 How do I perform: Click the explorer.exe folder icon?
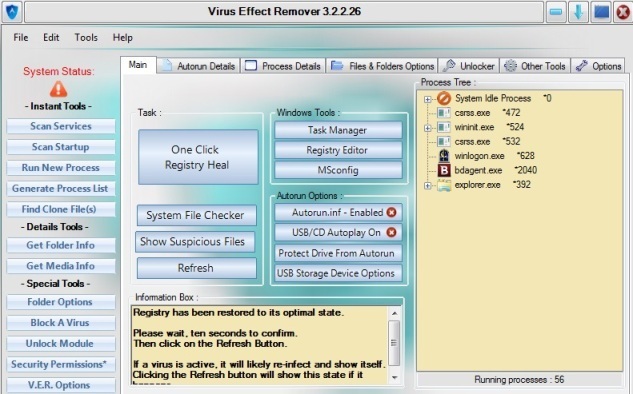444,185
